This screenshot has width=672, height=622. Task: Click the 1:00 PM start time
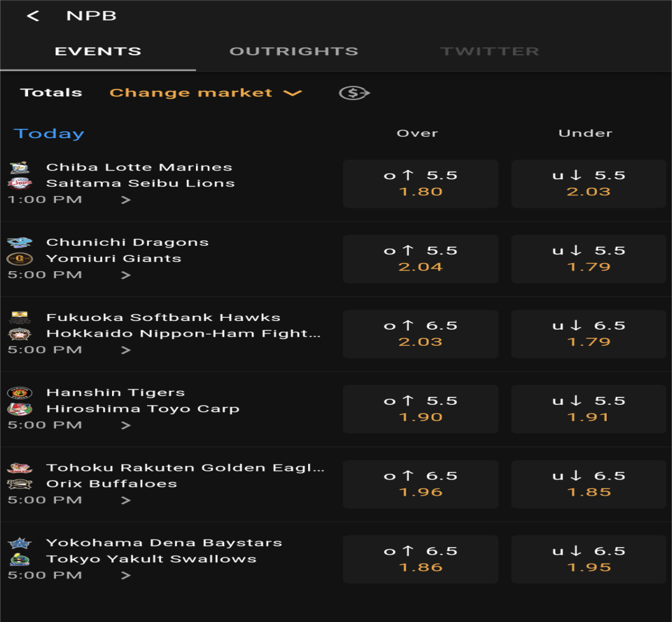tap(45, 200)
